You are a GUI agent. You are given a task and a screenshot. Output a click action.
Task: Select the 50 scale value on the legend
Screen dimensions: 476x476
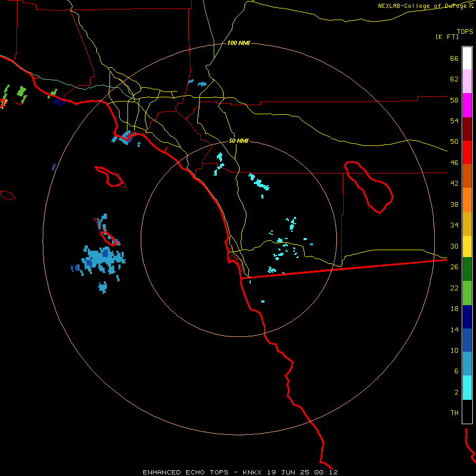pyautogui.click(x=454, y=142)
